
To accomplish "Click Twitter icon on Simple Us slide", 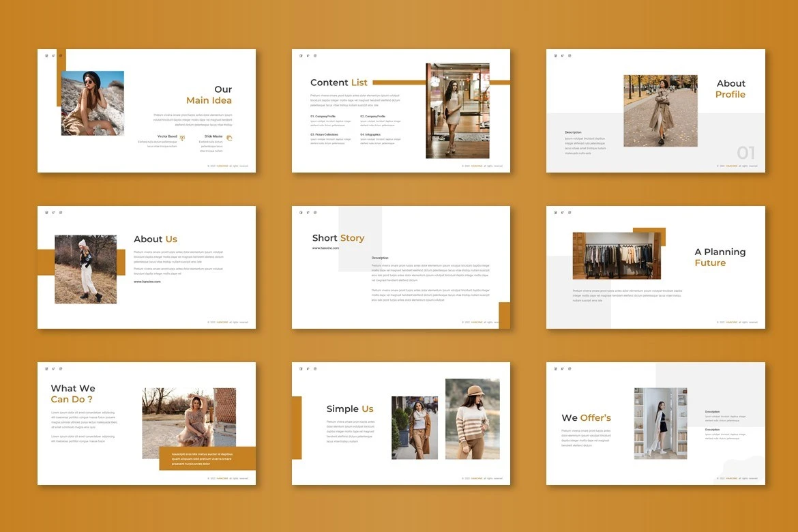I will 307,369.
